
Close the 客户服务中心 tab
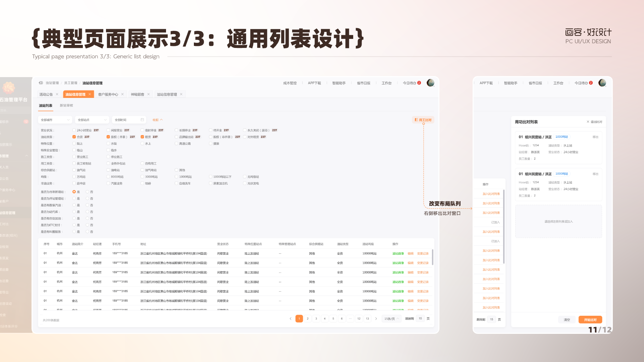point(122,94)
